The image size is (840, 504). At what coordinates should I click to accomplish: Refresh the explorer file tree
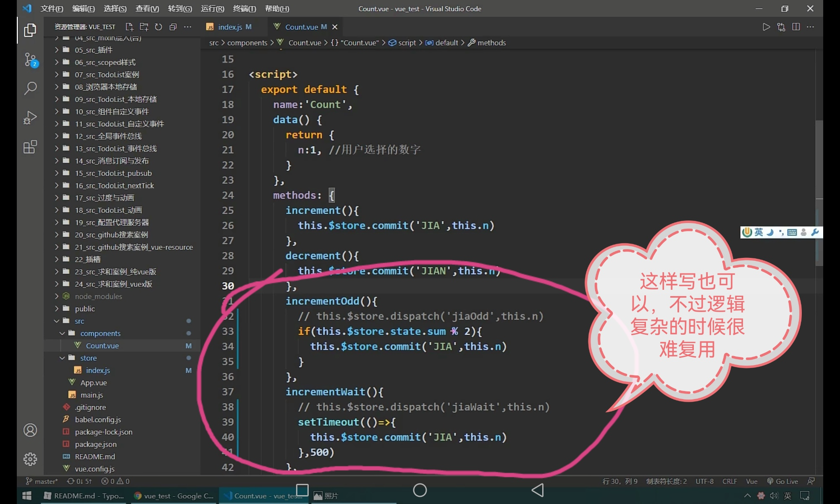158,27
